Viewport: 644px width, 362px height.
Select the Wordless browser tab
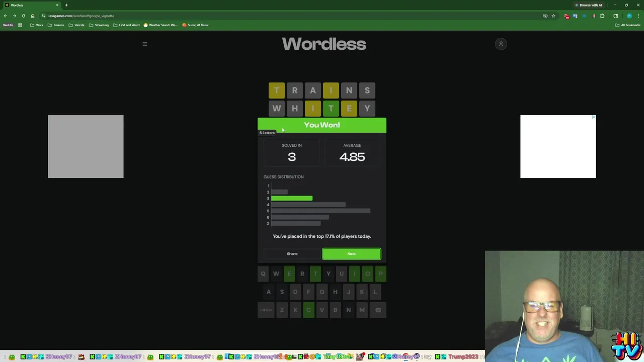31,5
